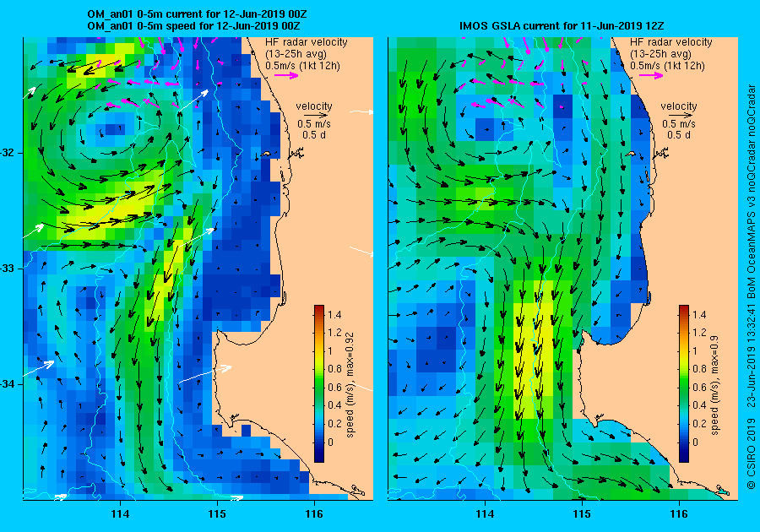Viewport: 760px width, 532px height.
Task: Click 'speed (m/s), max=0.92' color bar caption
Action: pos(350,385)
